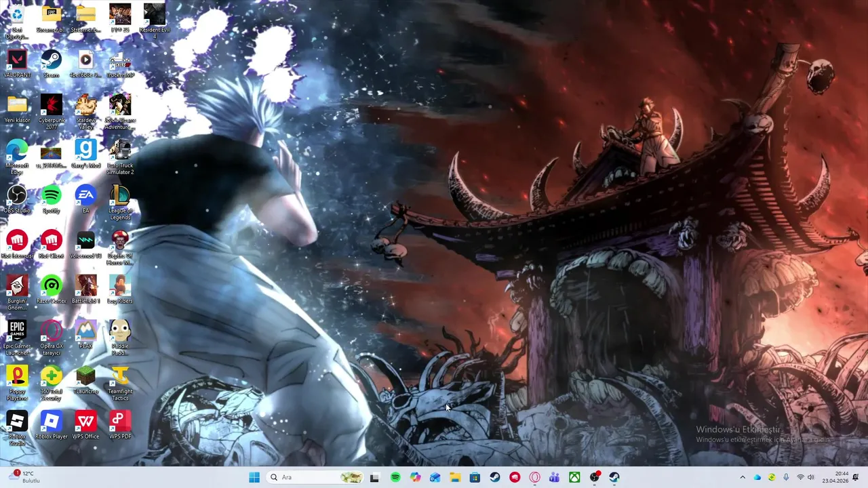Viewport: 868px width, 488px height.
Task: Select the Roblox Studio shortcut
Action: [17, 428]
